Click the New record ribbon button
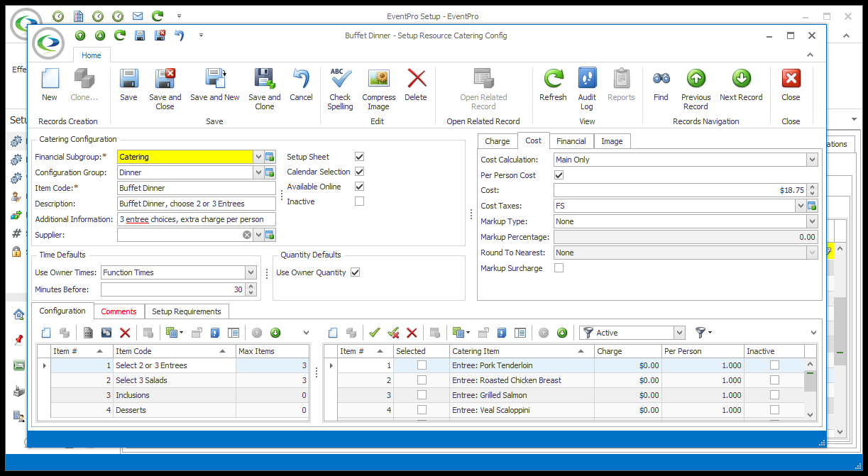This screenshot has height=476, width=868. tap(50, 85)
